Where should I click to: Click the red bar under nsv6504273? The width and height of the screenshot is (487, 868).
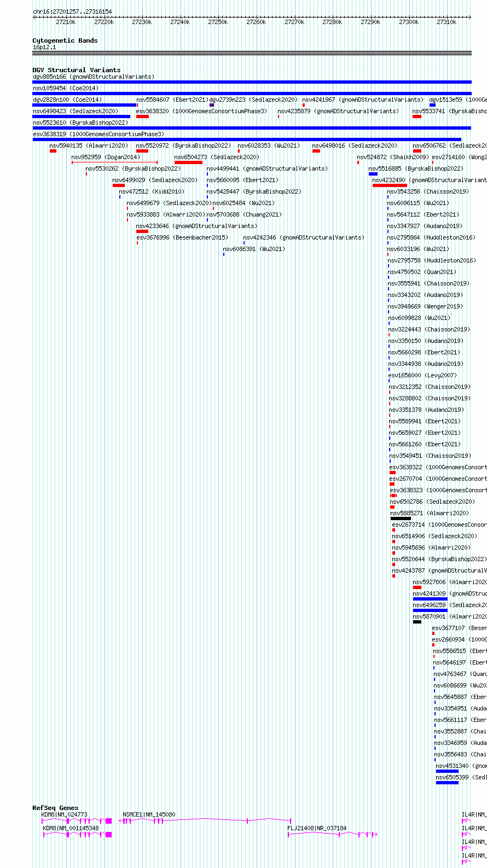[x=188, y=162]
